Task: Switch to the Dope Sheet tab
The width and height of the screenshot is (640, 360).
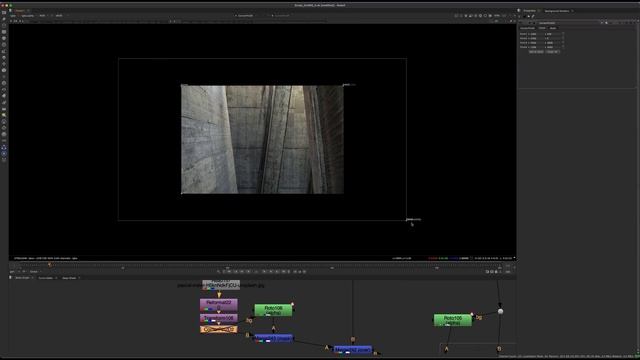Action: [x=69, y=278]
